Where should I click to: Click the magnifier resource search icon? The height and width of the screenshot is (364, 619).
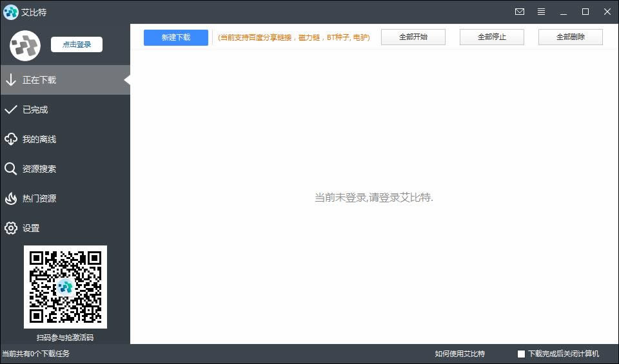pyautogui.click(x=10, y=169)
